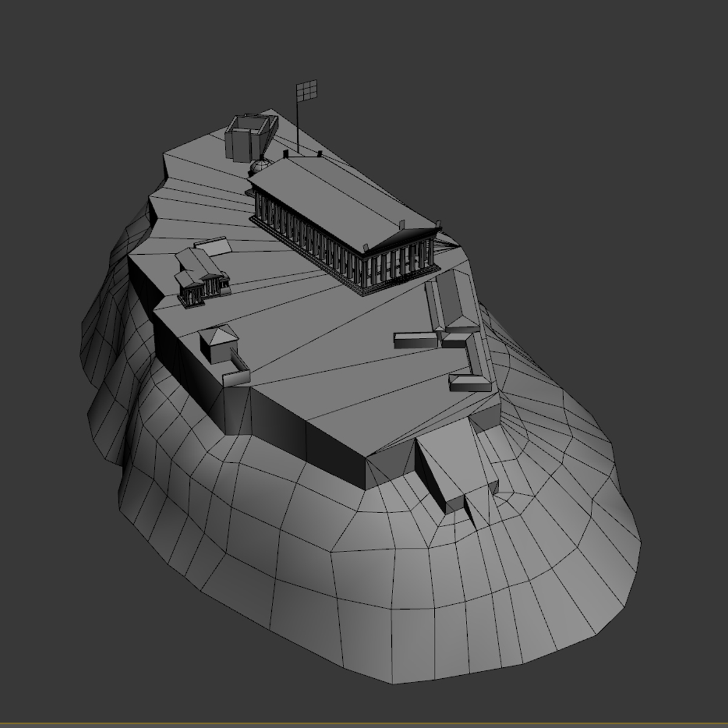Select the flat slab behind the small temple
Image resolution: width=728 pixels, height=728 pixels.
click(214, 245)
